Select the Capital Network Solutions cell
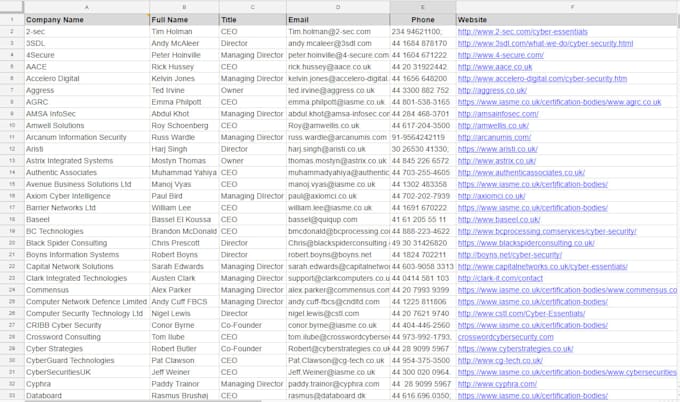This screenshot has height=402, width=680. click(x=87, y=266)
